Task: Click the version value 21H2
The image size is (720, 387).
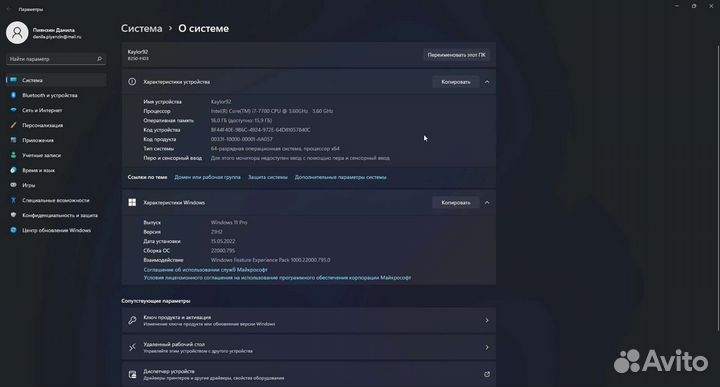Action: pyautogui.click(x=217, y=232)
